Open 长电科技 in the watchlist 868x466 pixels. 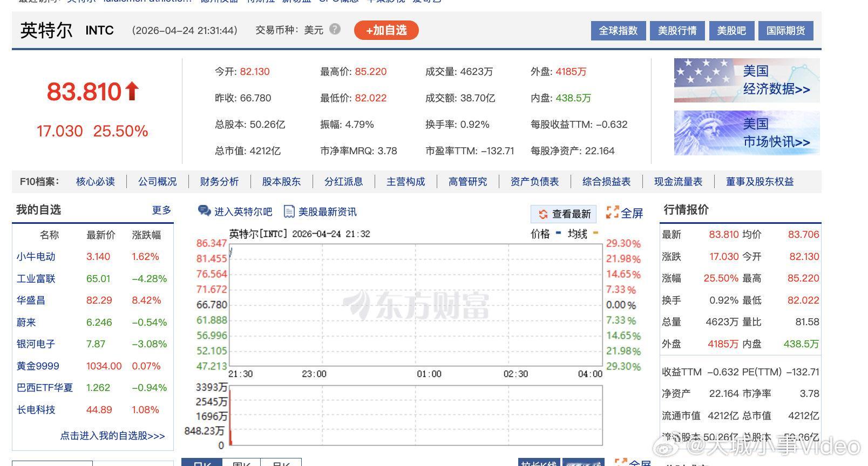coord(36,410)
